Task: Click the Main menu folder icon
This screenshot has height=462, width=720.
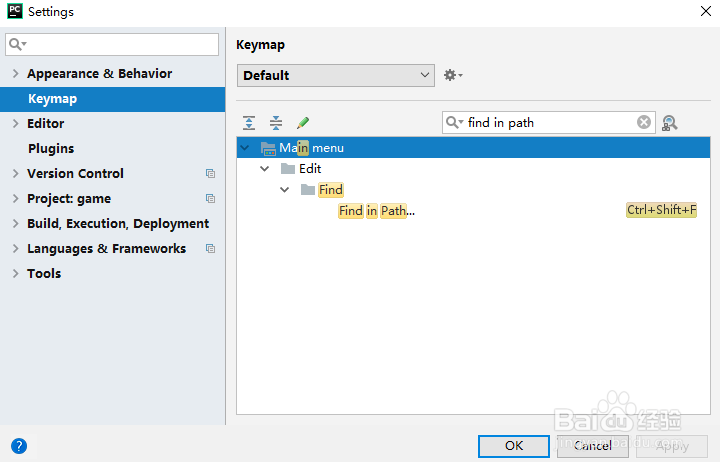Action: [x=268, y=148]
